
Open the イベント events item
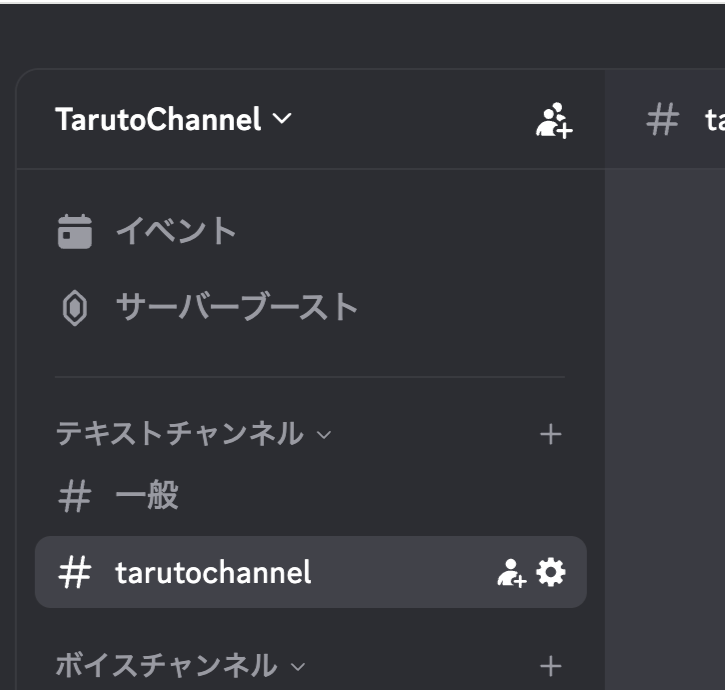176,232
